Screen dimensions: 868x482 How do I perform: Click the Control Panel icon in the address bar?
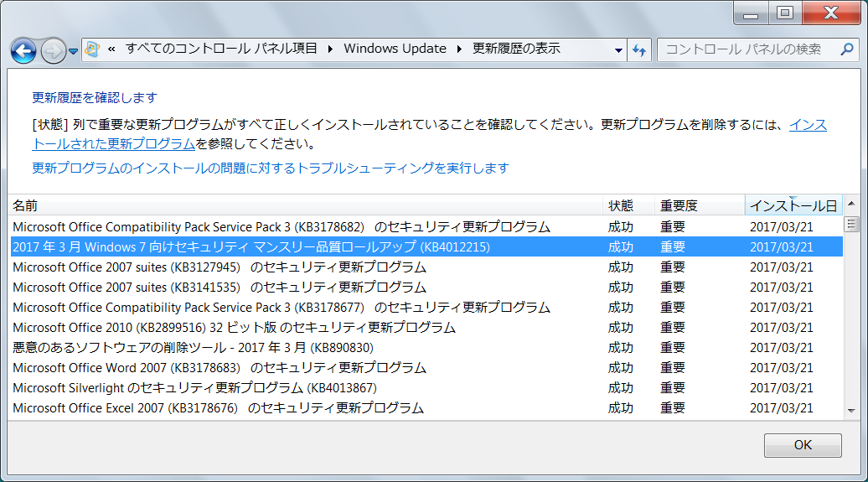[x=92, y=49]
